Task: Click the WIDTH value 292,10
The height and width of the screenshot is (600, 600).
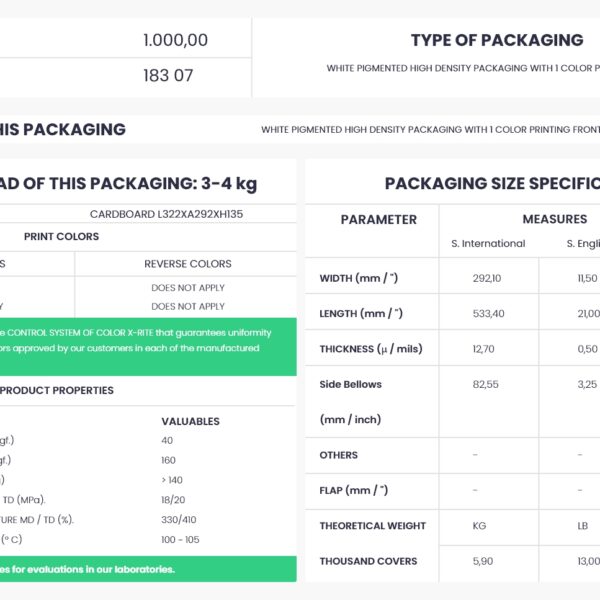Action: tap(486, 278)
